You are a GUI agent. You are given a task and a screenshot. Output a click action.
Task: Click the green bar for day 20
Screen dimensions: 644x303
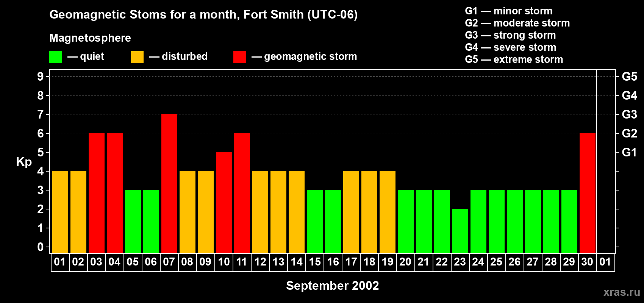tap(406, 222)
